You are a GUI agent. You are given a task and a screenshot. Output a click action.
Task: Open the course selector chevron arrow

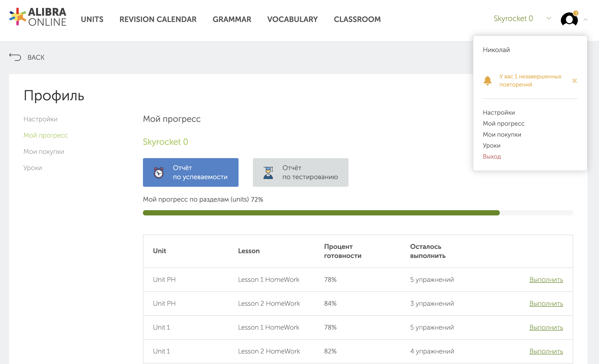(x=549, y=18)
